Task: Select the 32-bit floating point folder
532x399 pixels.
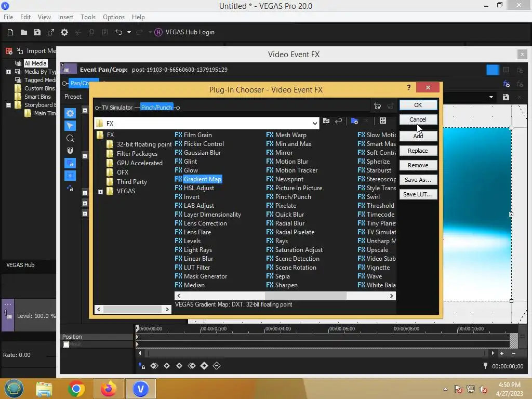Action: 144,144
